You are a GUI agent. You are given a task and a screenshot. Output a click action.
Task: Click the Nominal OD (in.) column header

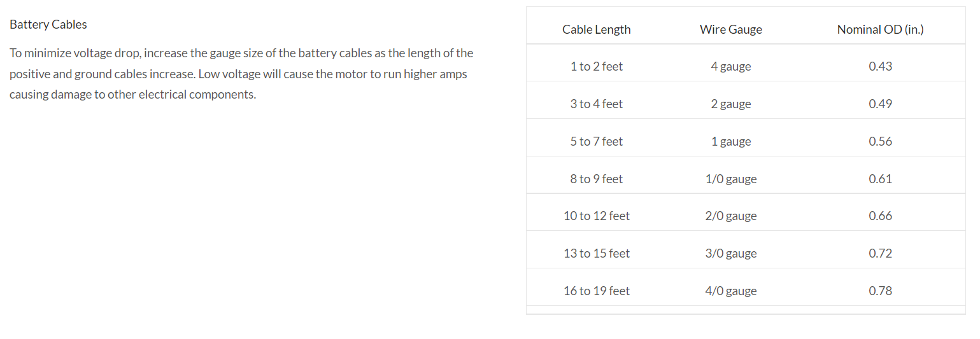point(880,29)
